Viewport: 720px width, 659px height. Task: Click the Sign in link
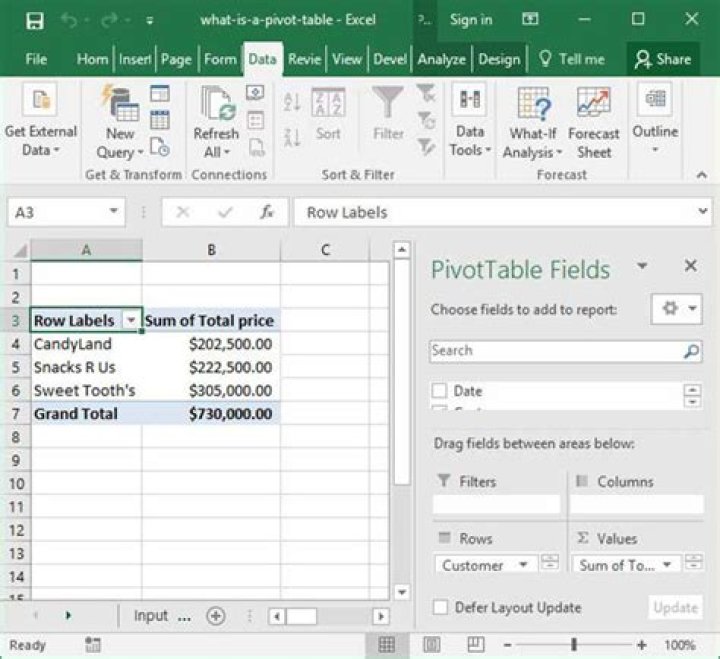tap(470, 20)
